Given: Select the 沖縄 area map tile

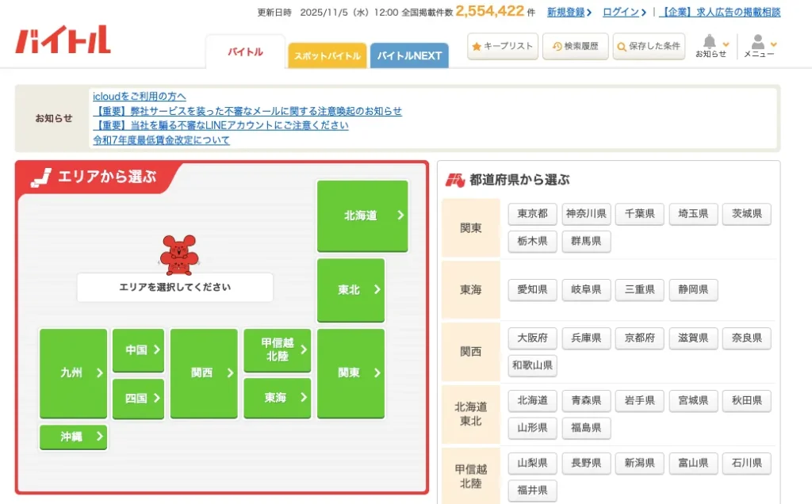Looking at the screenshot, I should (x=73, y=437).
